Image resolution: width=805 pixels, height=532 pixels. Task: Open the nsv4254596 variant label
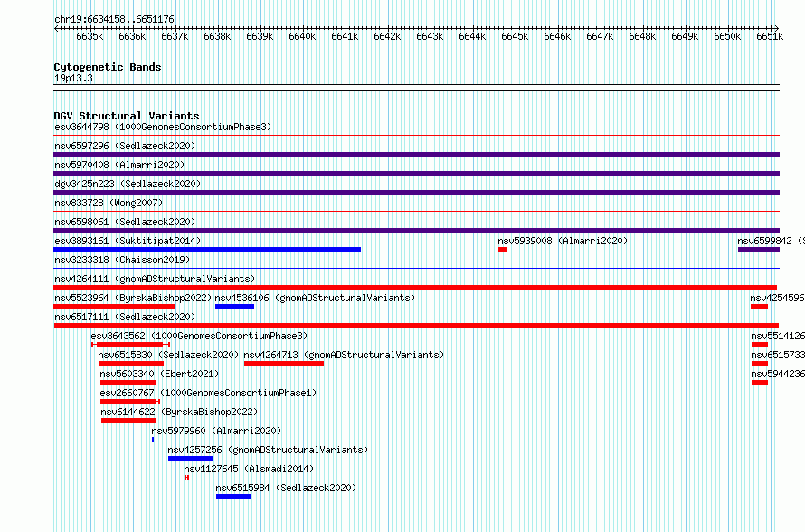pyautogui.click(x=777, y=298)
